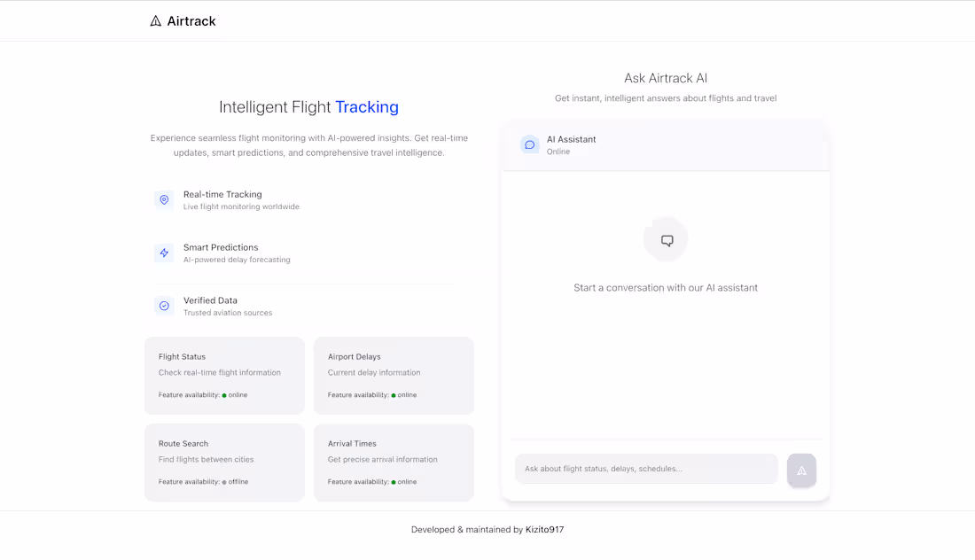This screenshot has width=975, height=560.
Task: Click 'AI-powered delay forecasting' text
Action: click(237, 260)
